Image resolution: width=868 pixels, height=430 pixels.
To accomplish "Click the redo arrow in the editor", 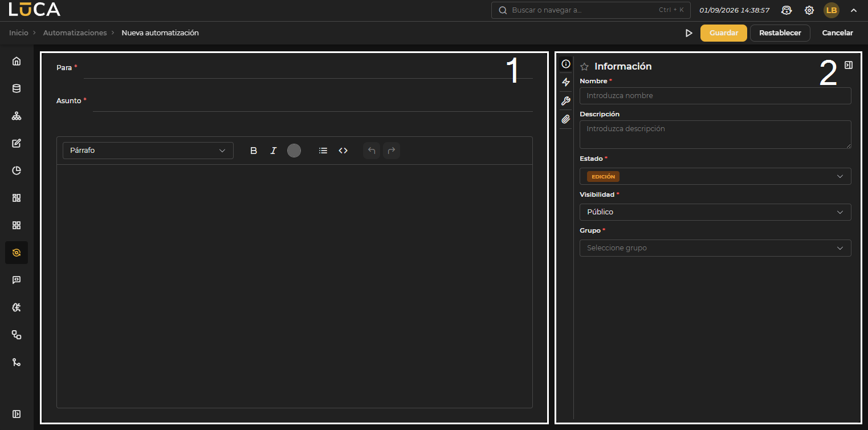I will click(x=392, y=151).
